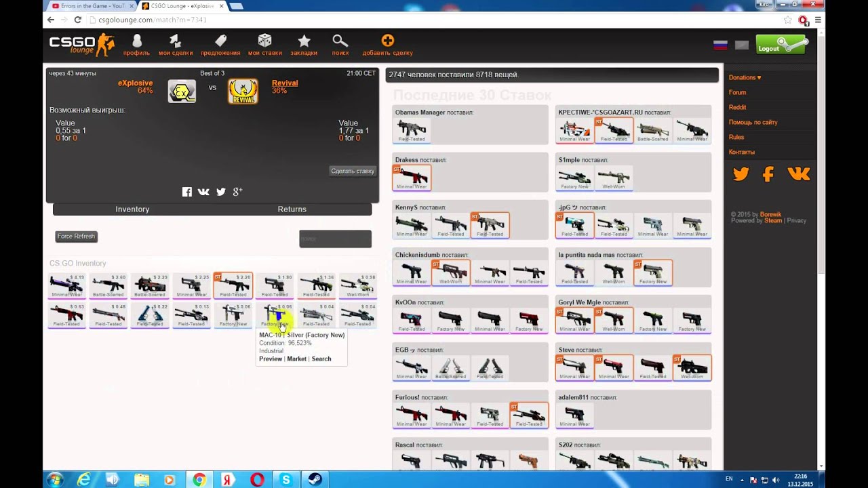Share match on VK icon
This screenshot has width=868, height=488.
click(x=203, y=192)
